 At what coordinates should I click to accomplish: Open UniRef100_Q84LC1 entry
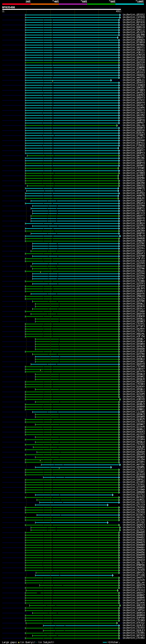coord(134,80)
